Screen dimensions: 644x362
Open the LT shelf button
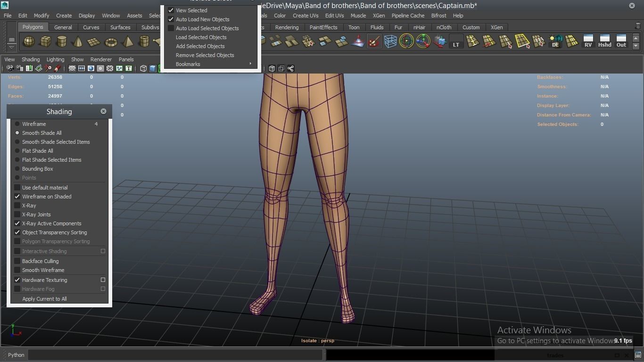[x=456, y=42]
